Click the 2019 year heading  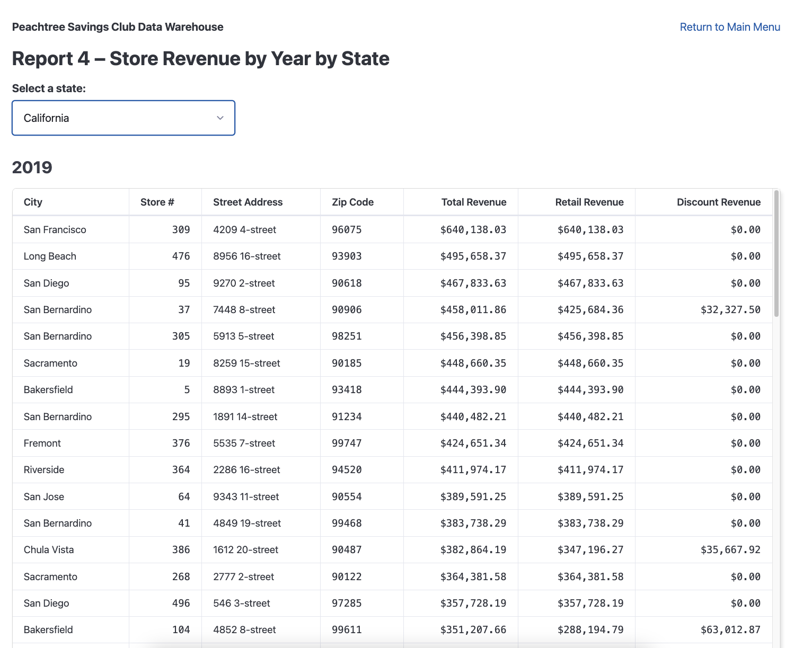pyautogui.click(x=32, y=167)
